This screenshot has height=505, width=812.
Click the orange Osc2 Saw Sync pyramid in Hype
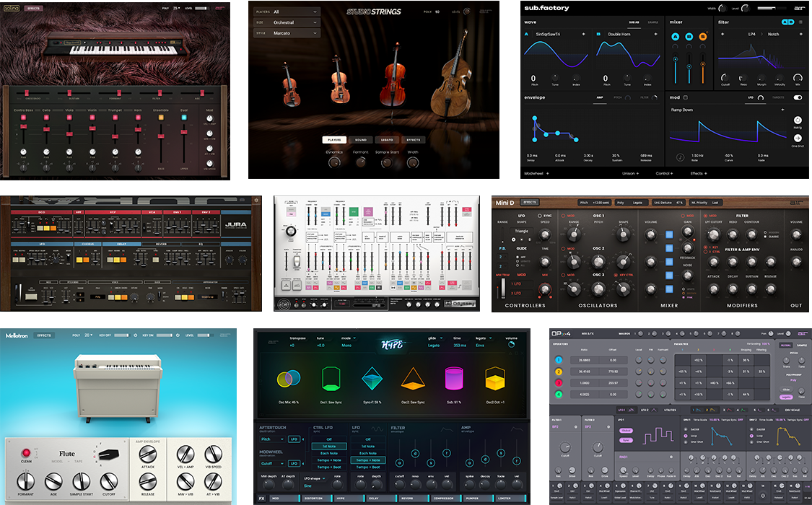pos(413,379)
